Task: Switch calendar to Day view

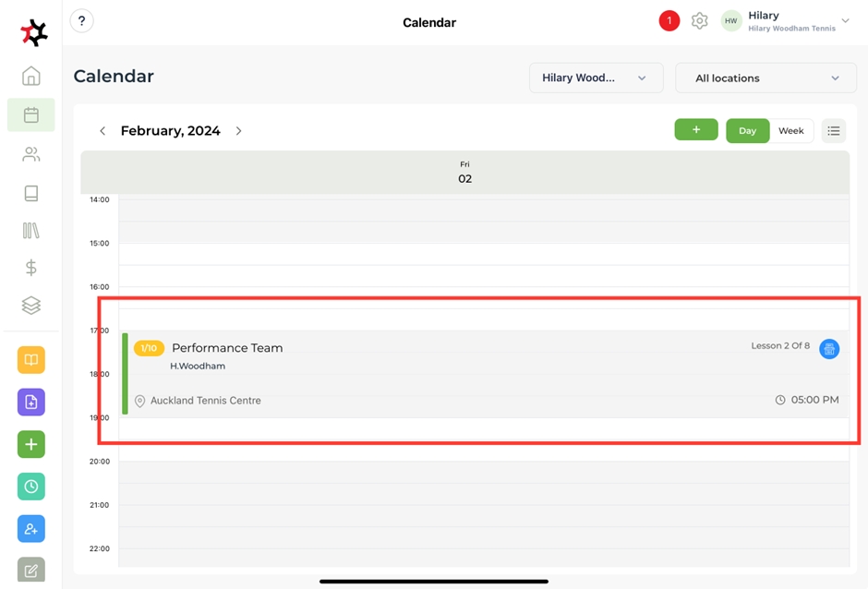Action: 747,131
